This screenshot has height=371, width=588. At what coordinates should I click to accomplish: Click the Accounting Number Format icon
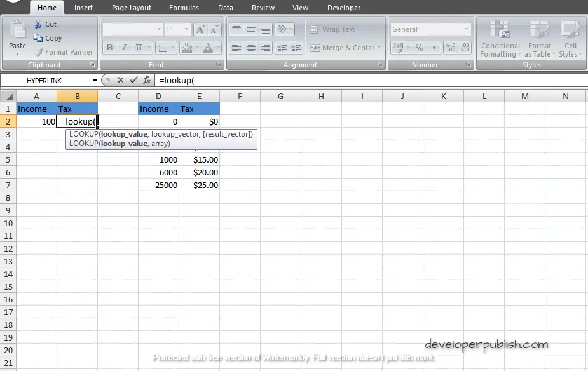pyautogui.click(x=397, y=48)
